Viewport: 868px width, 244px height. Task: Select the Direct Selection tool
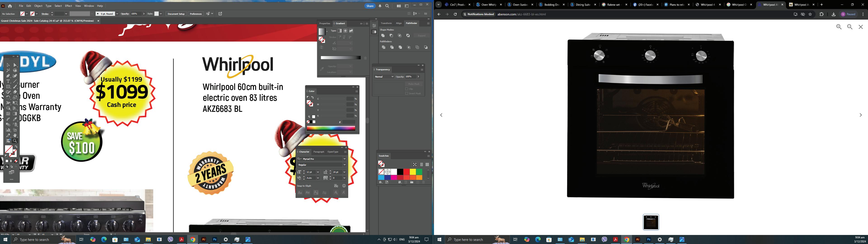(15, 65)
